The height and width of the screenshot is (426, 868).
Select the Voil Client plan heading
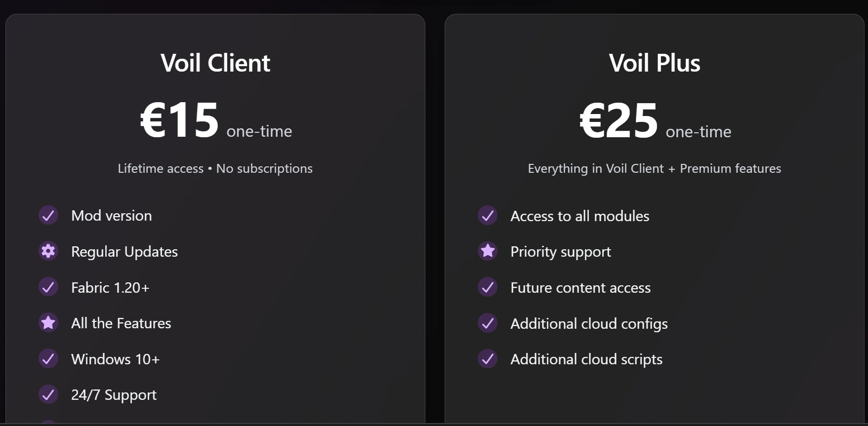[x=215, y=63]
